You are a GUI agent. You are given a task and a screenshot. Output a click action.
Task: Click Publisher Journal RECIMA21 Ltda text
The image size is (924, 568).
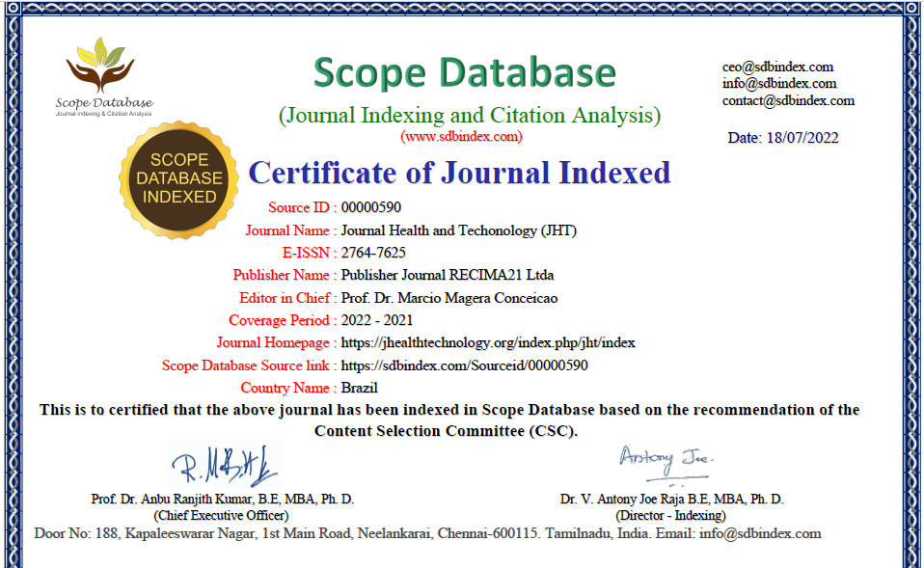tap(448, 275)
